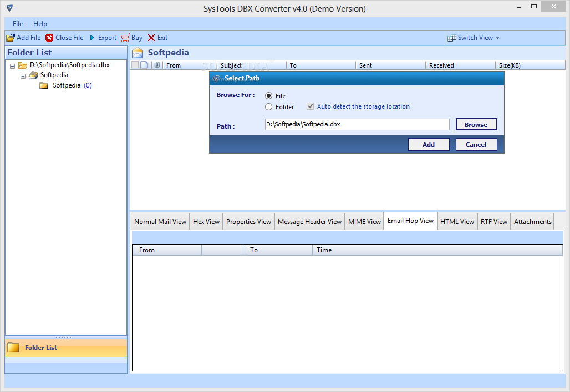Open the Switch View dropdown arrow
570x392 pixels.
(498, 38)
